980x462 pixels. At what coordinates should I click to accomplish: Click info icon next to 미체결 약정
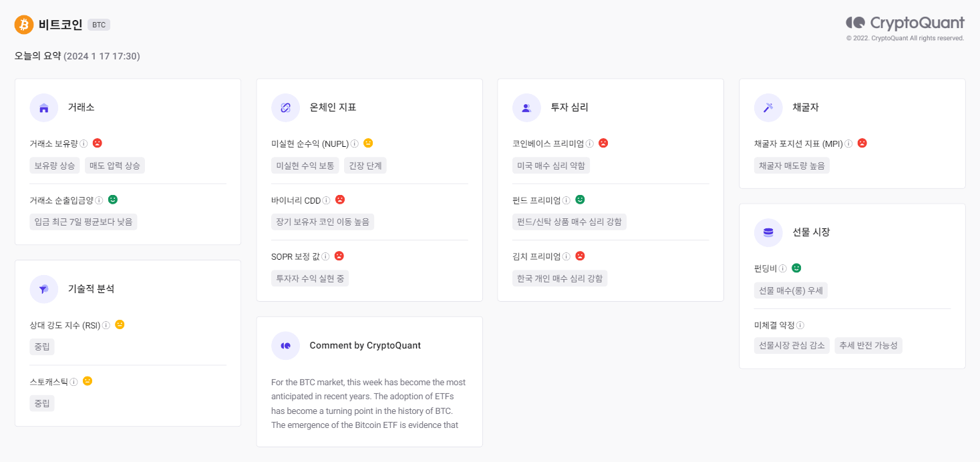800,325
